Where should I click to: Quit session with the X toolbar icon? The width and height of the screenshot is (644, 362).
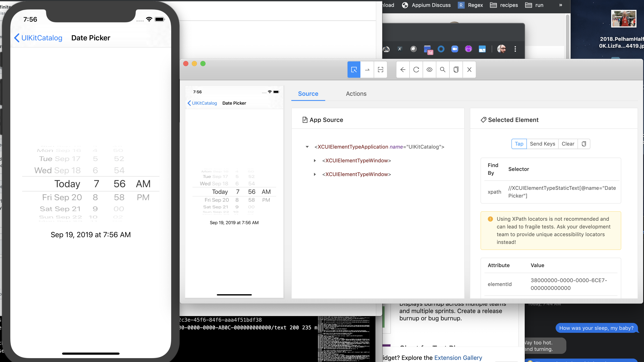pyautogui.click(x=469, y=70)
